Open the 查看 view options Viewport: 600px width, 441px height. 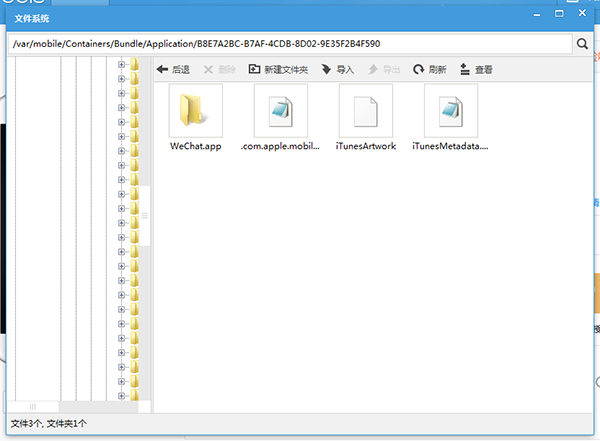click(x=476, y=69)
